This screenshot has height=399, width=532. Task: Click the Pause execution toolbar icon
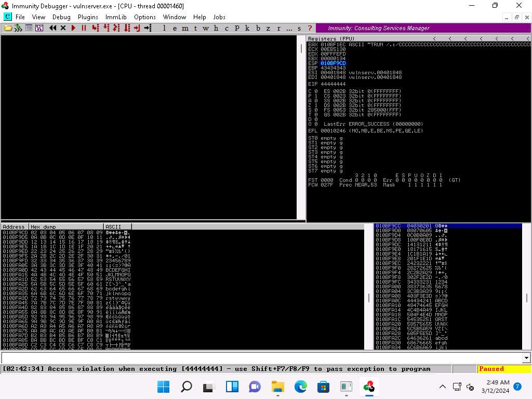pyautogui.click(x=84, y=28)
